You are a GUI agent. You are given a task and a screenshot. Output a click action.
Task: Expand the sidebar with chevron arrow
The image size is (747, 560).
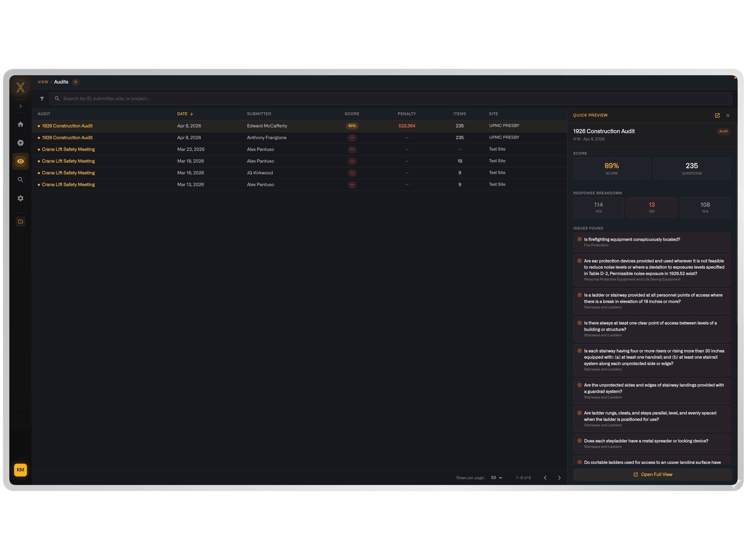(21, 106)
